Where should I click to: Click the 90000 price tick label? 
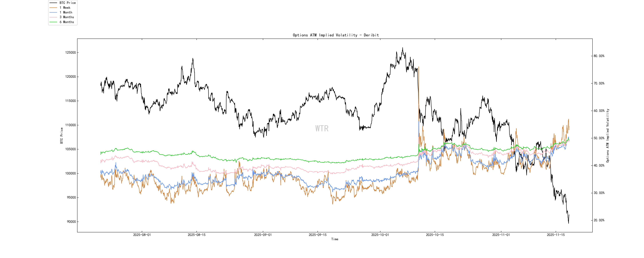pyautogui.click(x=71, y=222)
